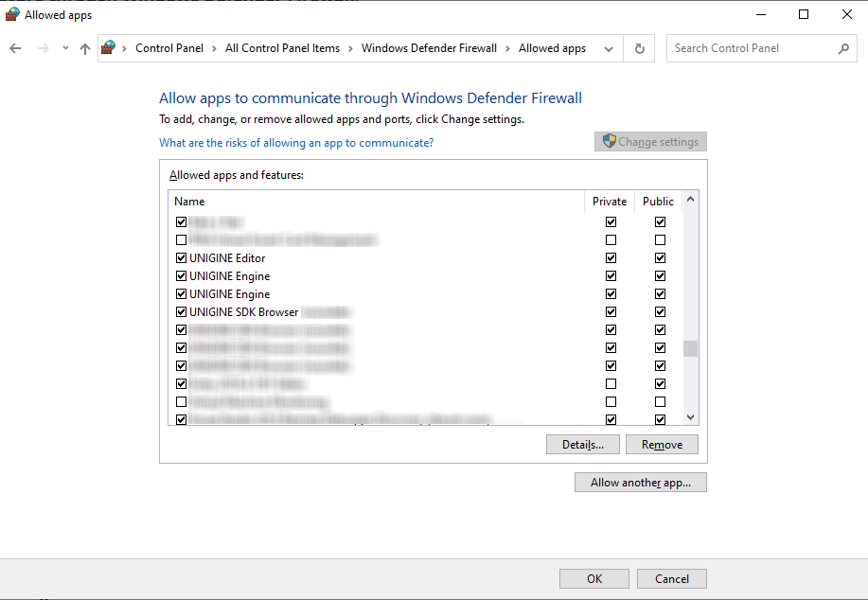Image resolution: width=868 pixels, height=600 pixels.
Task: Expand chevron after Control Panel breadcrumb
Action: point(215,48)
